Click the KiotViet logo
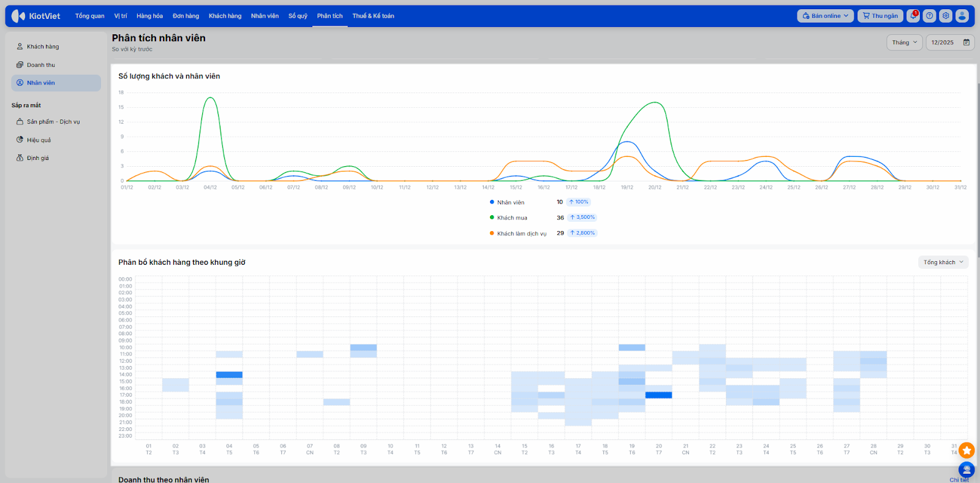This screenshot has width=980, height=483. point(36,16)
